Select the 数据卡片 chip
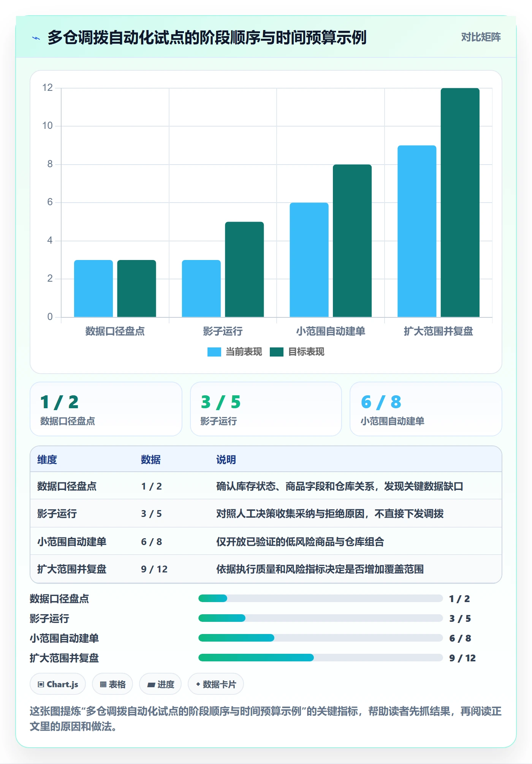This screenshot has width=532, height=764. [216, 684]
